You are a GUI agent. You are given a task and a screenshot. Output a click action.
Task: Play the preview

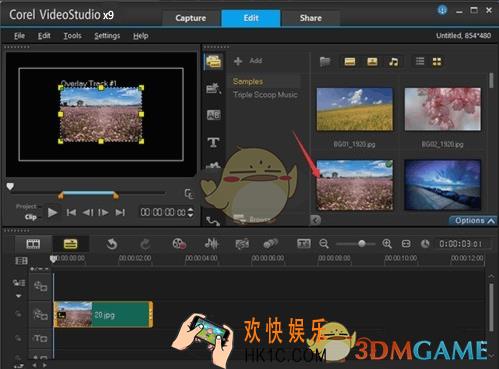pos(52,212)
